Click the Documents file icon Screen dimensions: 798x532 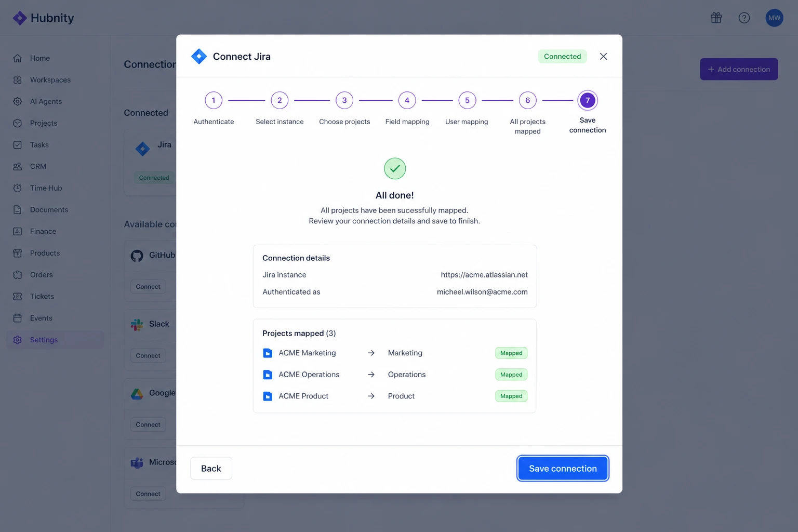(18, 210)
